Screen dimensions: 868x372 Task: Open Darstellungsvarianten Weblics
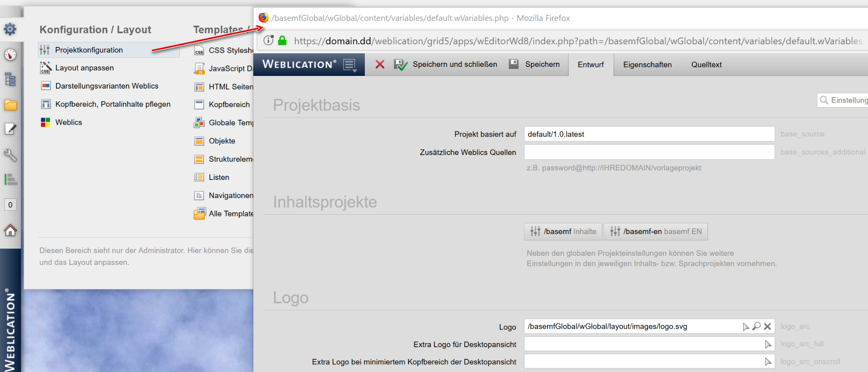(x=99, y=86)
